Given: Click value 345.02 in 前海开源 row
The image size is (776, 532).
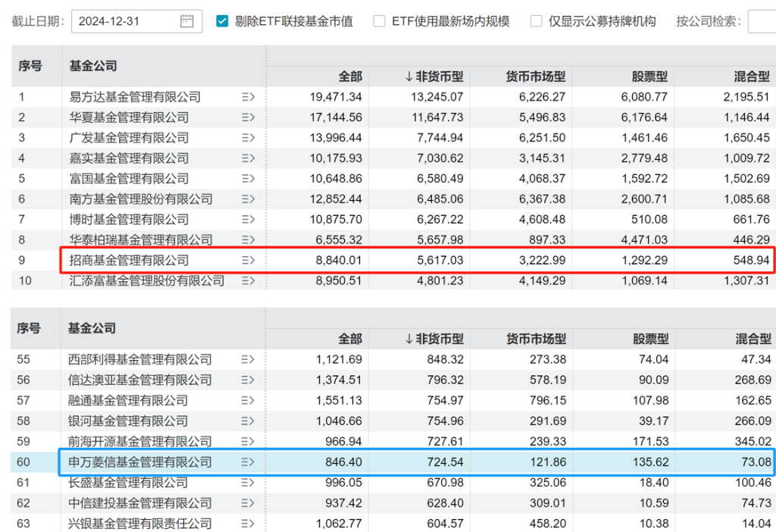Looking at the screenshot, I should [x=753, y=441].
